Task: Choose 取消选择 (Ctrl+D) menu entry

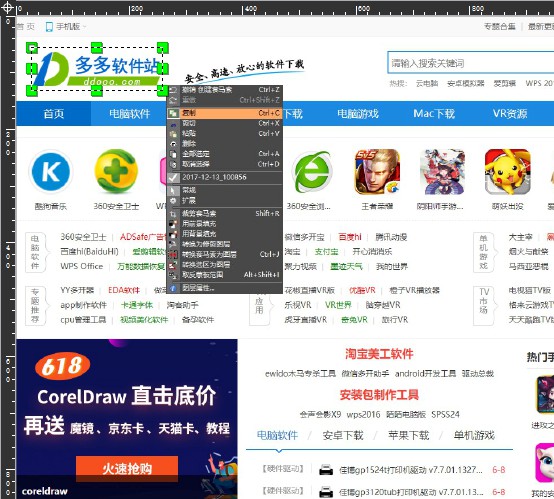Action: tap(224, 164)
